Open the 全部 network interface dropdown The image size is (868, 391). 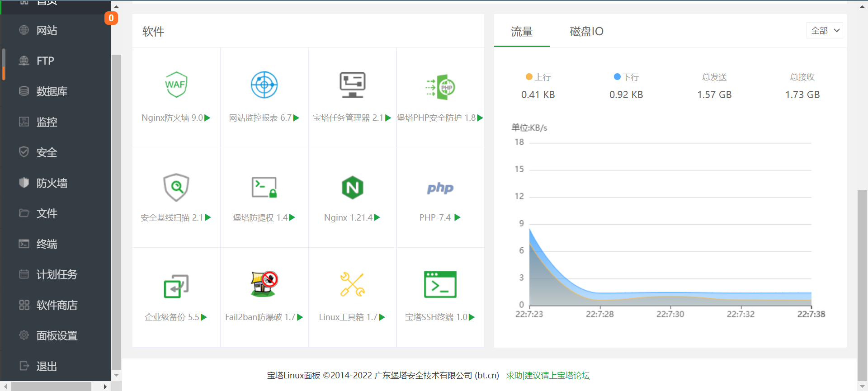click(x=825, y=30)
